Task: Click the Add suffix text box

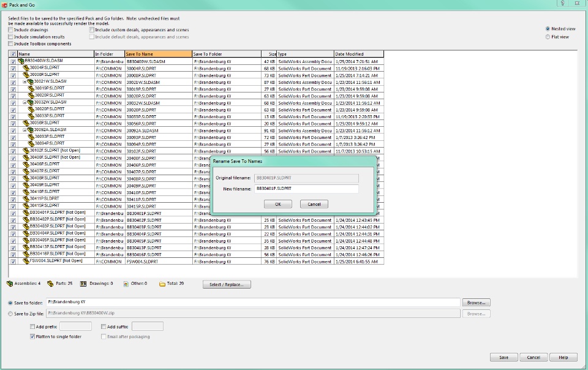Action: pyautogui.click(x=148, y=327)
